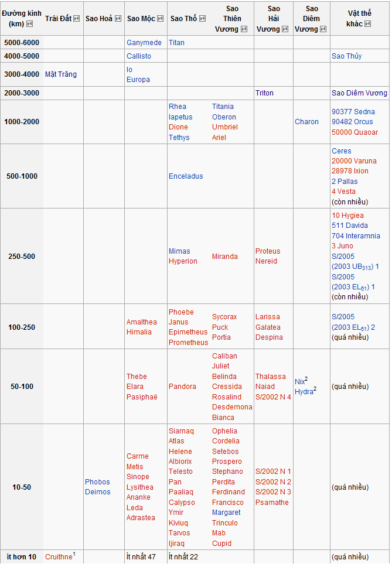Open the Ceres article link

click(341, 151)
